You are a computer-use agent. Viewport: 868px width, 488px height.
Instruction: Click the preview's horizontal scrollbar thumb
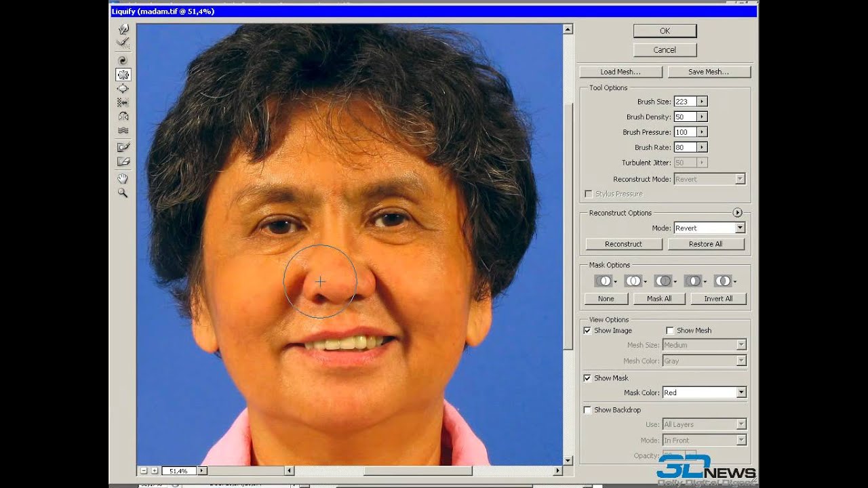[418, 470]
